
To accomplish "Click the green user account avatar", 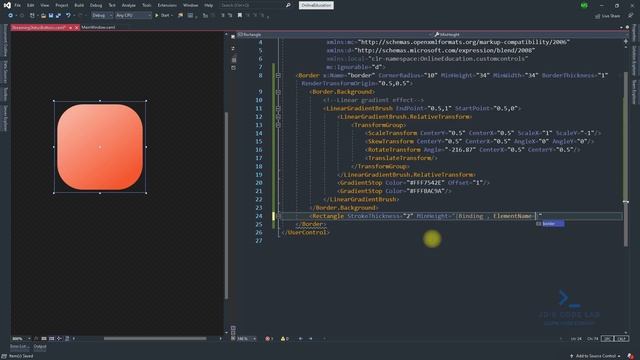I will click(584, 5).
